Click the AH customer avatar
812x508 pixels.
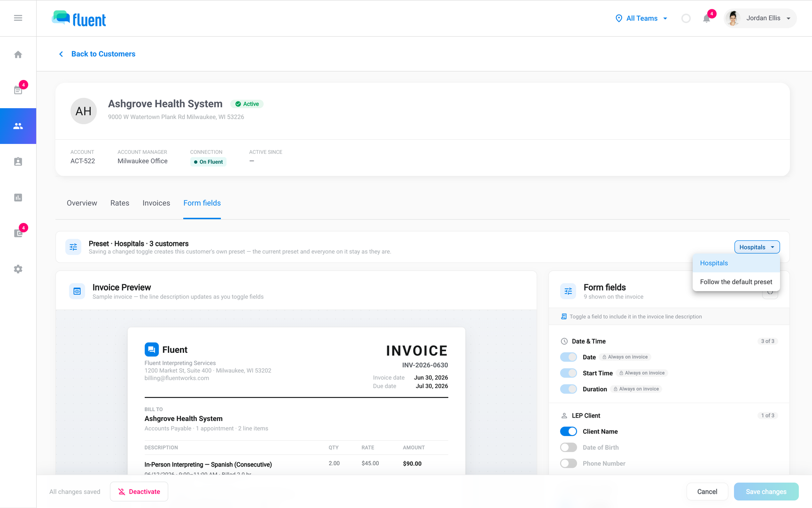point(84,111)
